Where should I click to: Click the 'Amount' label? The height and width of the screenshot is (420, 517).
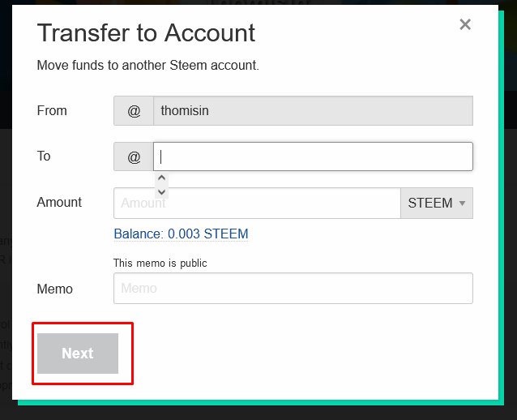59,202
